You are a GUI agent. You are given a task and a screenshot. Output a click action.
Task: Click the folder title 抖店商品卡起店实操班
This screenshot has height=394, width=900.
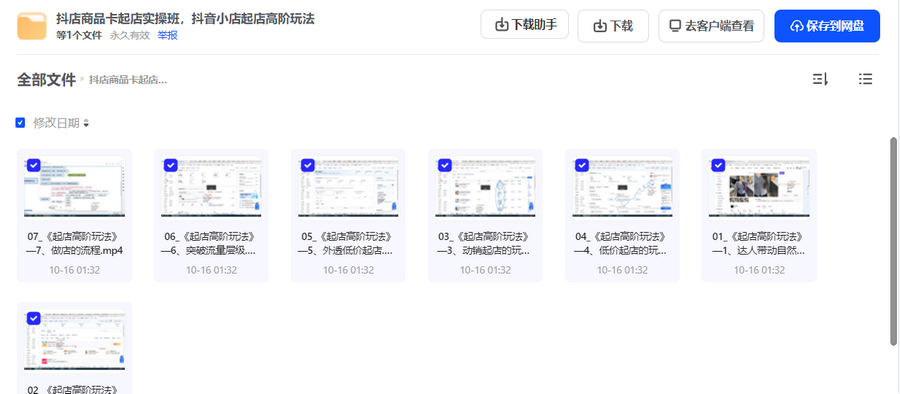pos(185,18)
